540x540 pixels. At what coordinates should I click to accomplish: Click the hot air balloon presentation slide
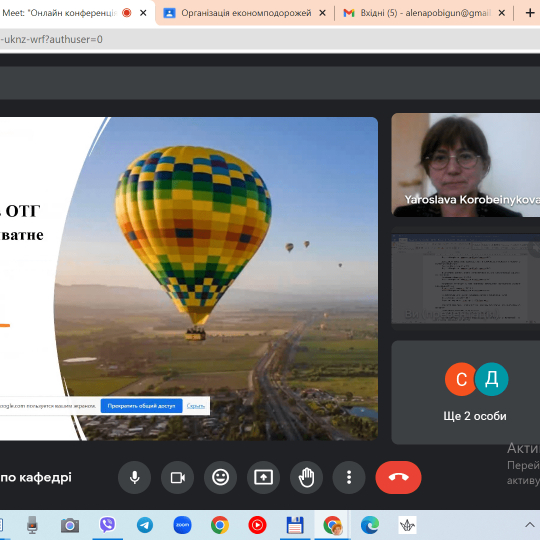point(189,279)
